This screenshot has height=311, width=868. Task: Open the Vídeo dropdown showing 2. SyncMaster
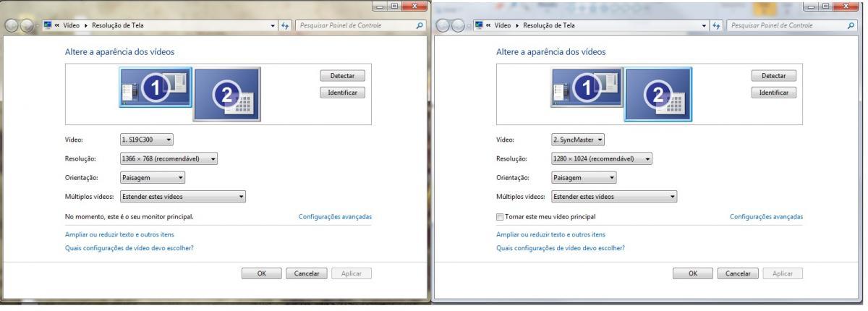pyautogui.click(x=578, y=140)
